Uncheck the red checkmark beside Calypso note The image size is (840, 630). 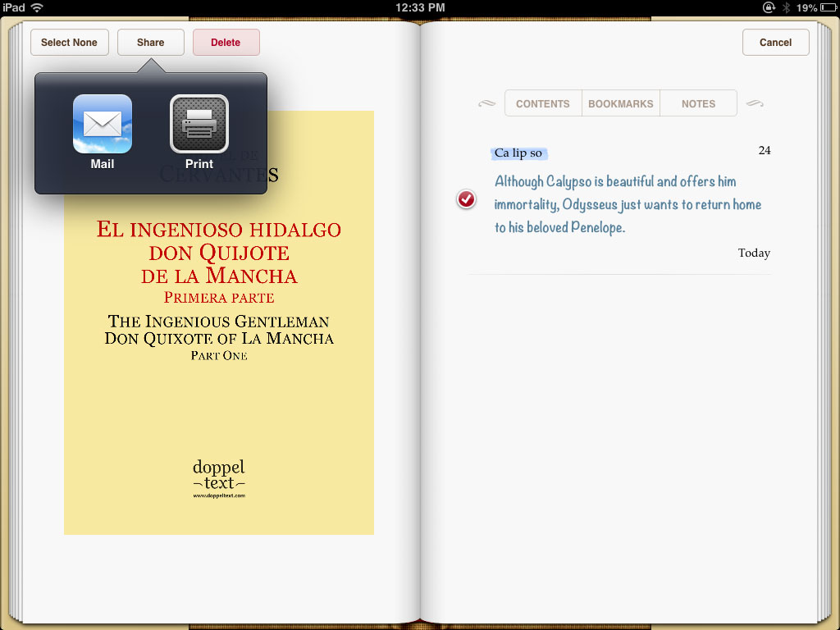coord(466,199)
